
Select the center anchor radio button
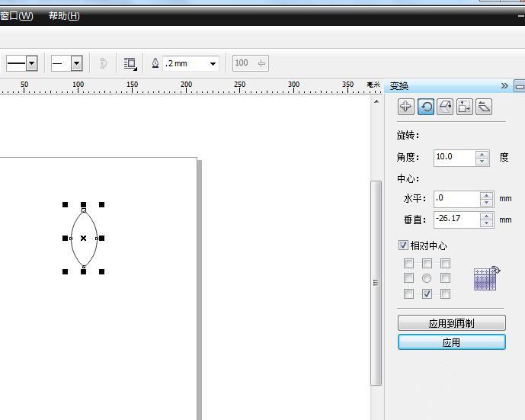427,278
